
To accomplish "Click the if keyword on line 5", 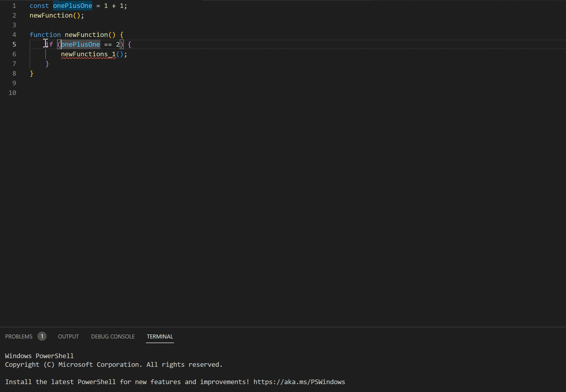I will pyautogui.click(x=49, y=45).
